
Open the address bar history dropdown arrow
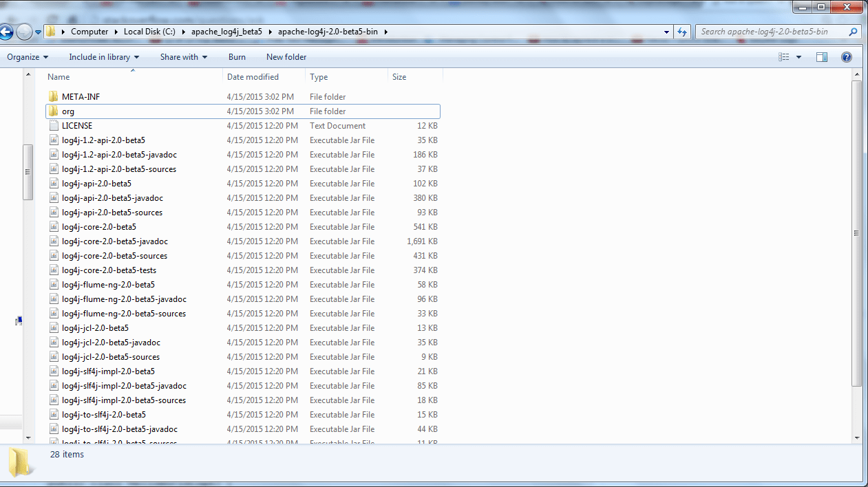click(x=666, y=32)
